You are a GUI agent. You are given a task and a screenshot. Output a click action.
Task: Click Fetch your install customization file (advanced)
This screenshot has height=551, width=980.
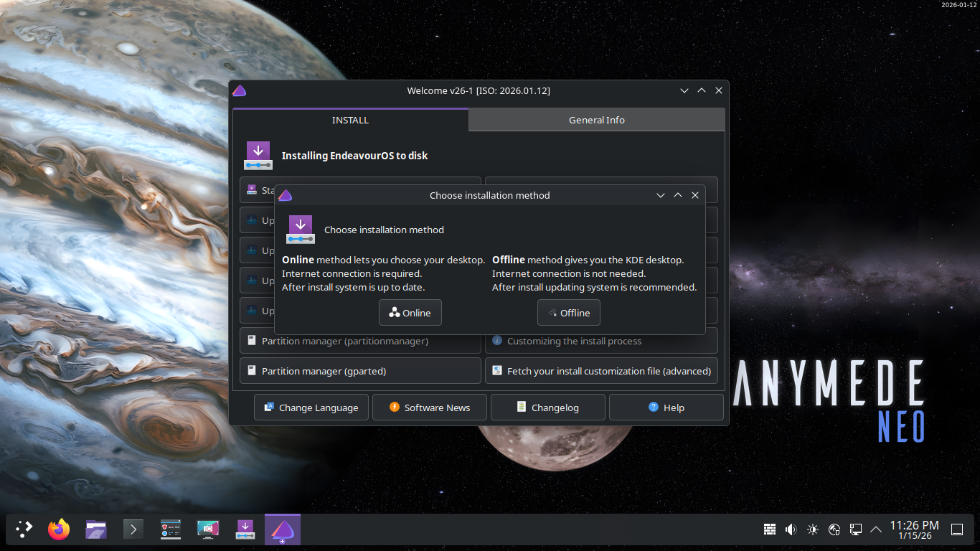point(601,371)
